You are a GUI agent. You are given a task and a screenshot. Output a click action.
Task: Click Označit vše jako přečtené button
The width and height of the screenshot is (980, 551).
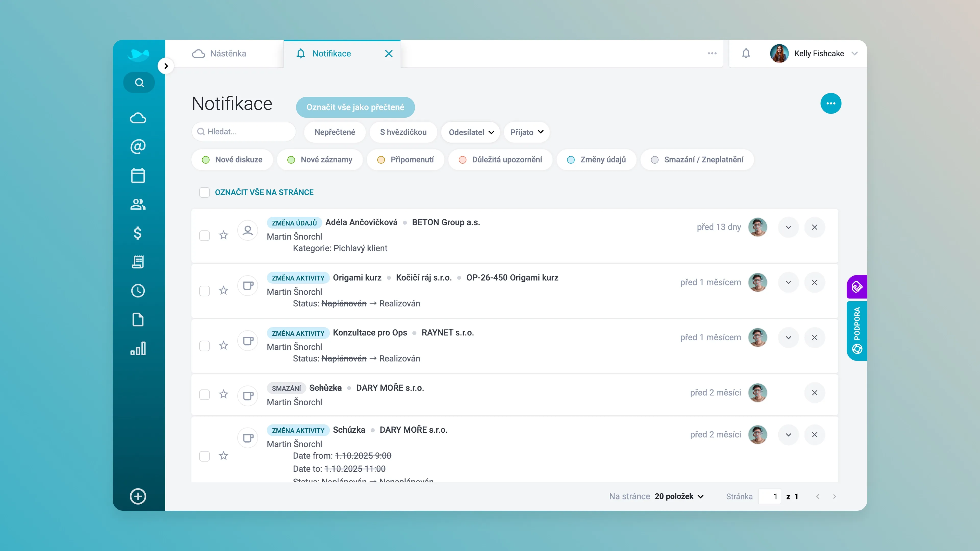point(355,107)
